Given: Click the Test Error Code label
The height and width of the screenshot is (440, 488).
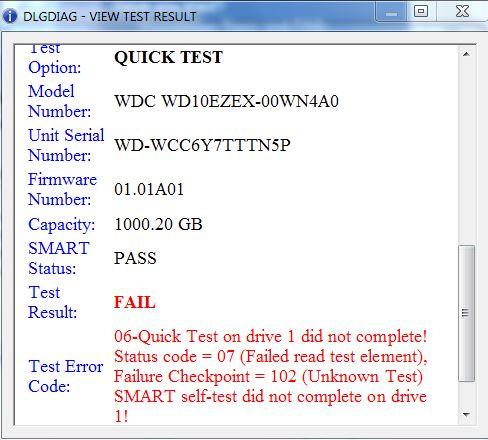Looking at the screenshot, I should 66,376.
